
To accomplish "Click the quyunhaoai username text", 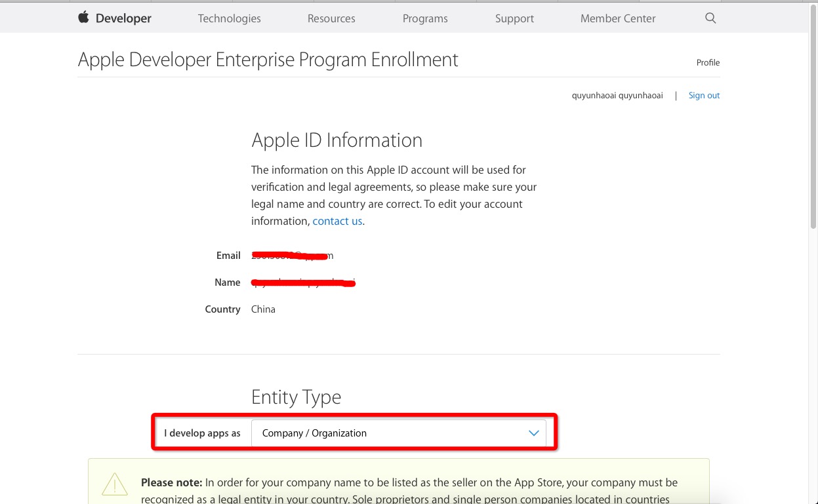I will (617, 96).
